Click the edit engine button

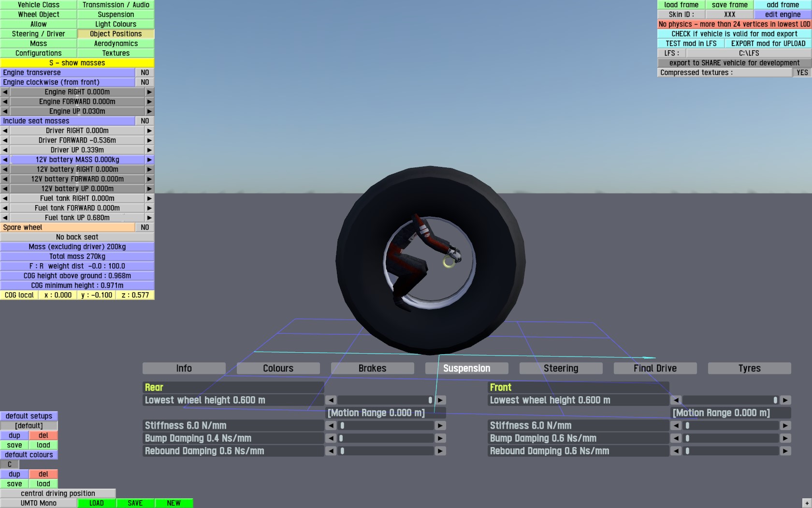(x=783, y=15)
